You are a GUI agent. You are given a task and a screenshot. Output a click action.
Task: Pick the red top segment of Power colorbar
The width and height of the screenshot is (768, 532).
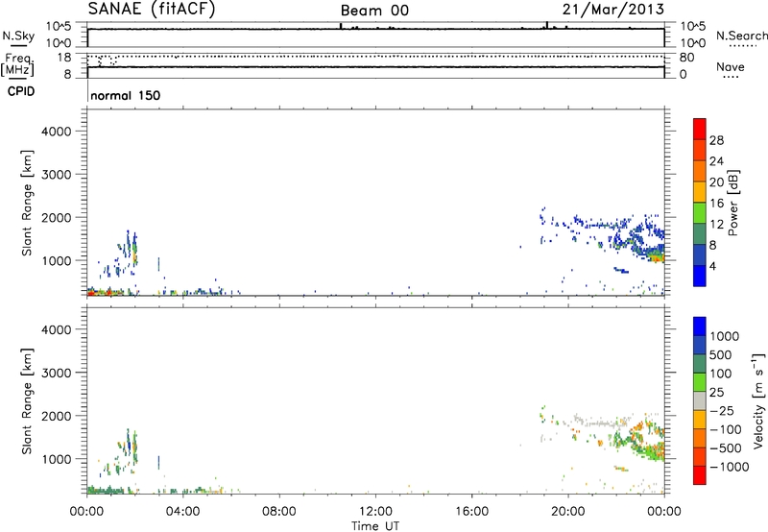pyautogui.click(x=700, y=129)
